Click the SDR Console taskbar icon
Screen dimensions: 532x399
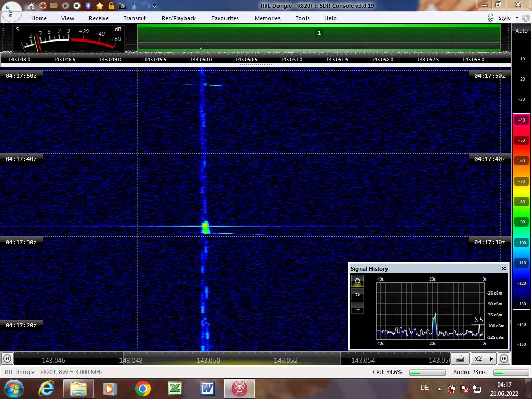[x=239, y=389]
